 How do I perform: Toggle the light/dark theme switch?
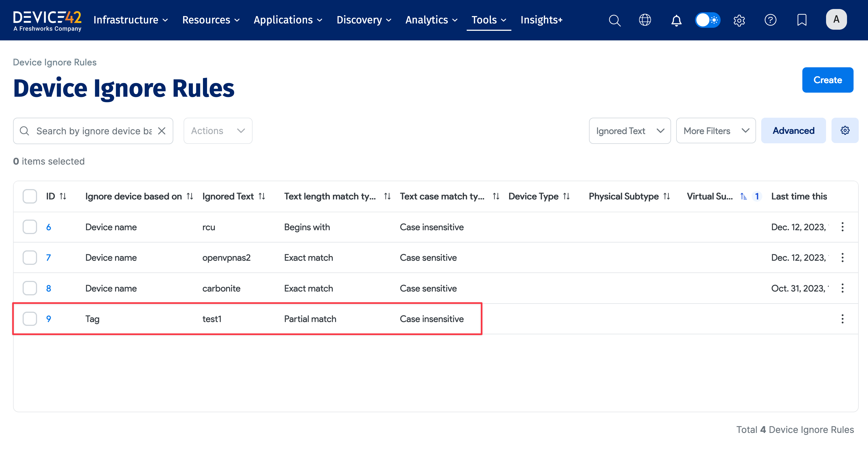[x=708, y=20]
